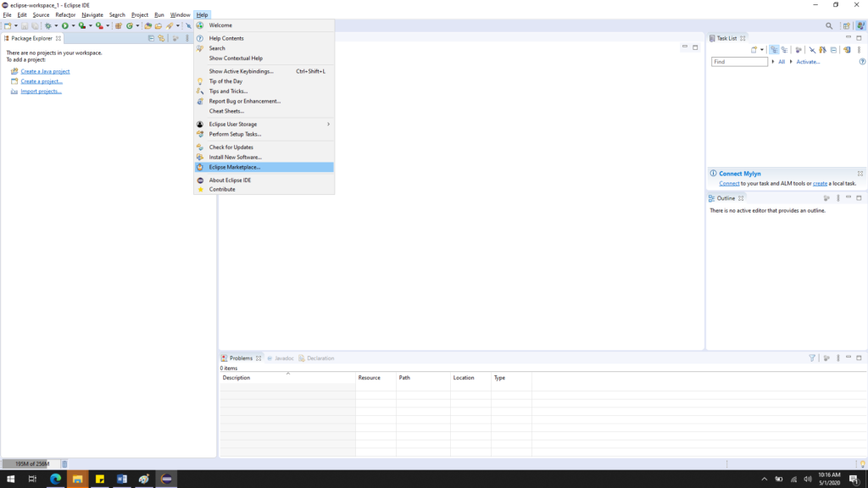Open the Window menu in menu bar

(180, 15)
